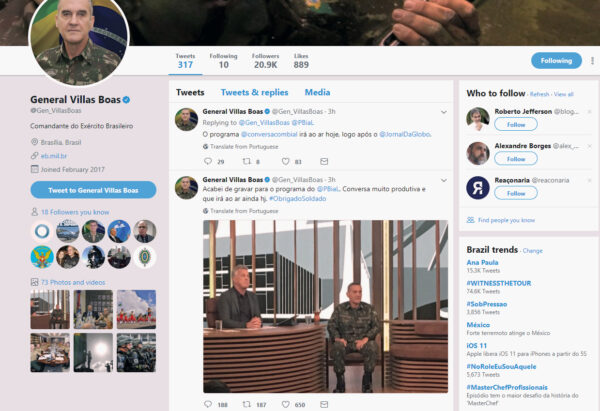This screenshot has height=411, width=600.
Task: Dismiss Reaçonaria follow suggestion
Action: (x=589, y=180)
